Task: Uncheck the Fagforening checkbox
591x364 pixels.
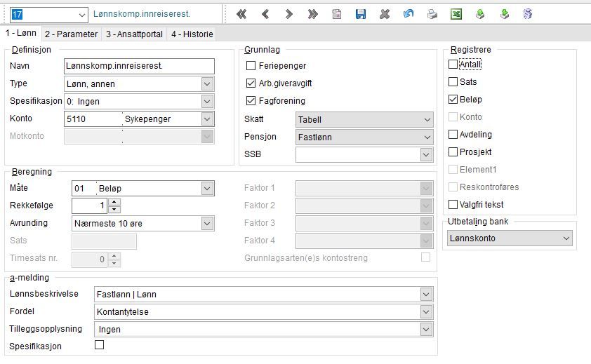Action: tap(251, 100)
